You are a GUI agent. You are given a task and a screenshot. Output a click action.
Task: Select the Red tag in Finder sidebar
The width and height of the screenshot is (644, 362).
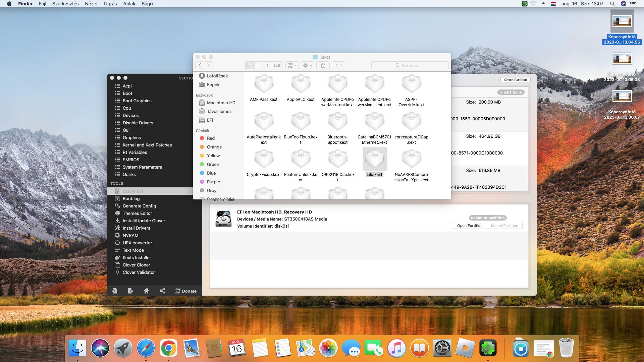[x=211, y=138]
